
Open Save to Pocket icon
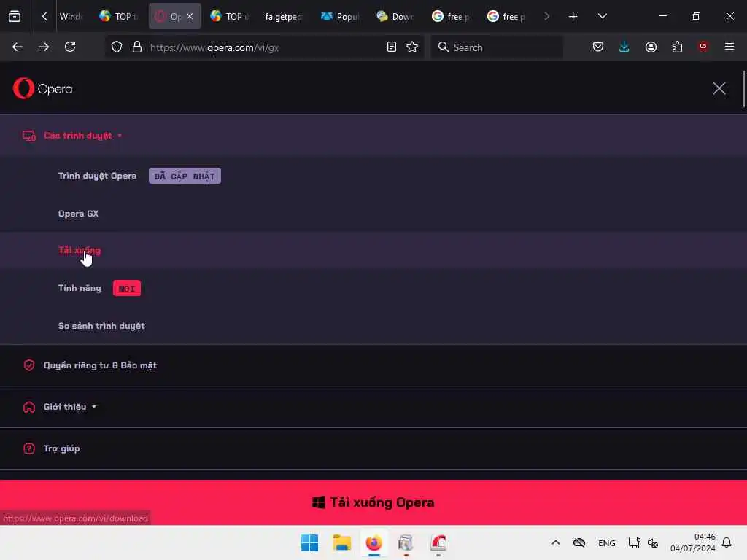tap(598, 47)
